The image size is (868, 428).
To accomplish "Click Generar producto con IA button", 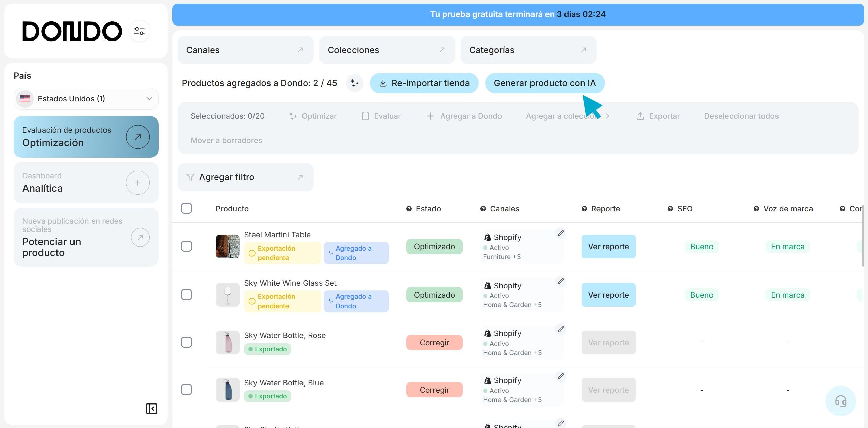I will [x=544, y=83].
